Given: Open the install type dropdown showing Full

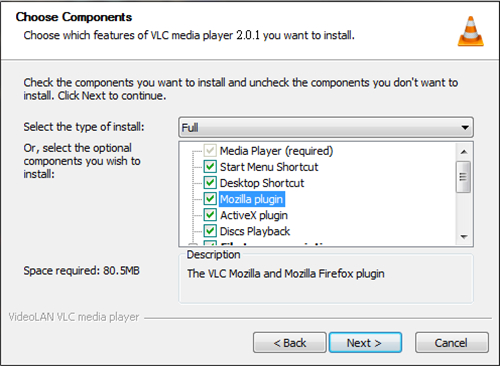Looking at the screenshot, I should (x=326, y=127).
